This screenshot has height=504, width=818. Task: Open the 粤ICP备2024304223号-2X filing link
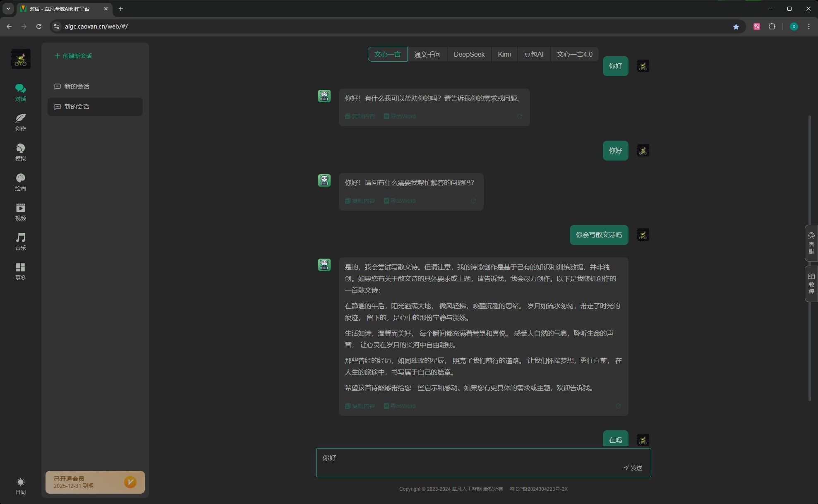[x=538, y=489]
